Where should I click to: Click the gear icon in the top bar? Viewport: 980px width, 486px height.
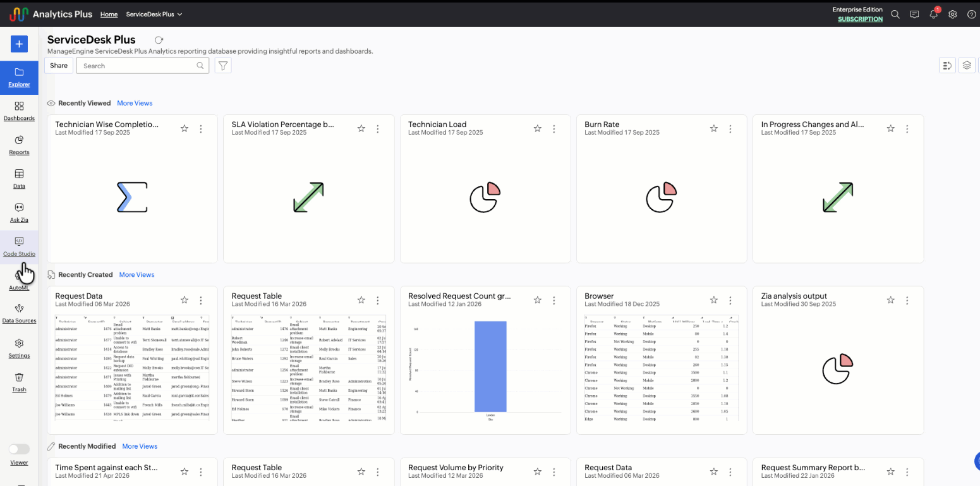pyautogui.click(x=953, y=15)
